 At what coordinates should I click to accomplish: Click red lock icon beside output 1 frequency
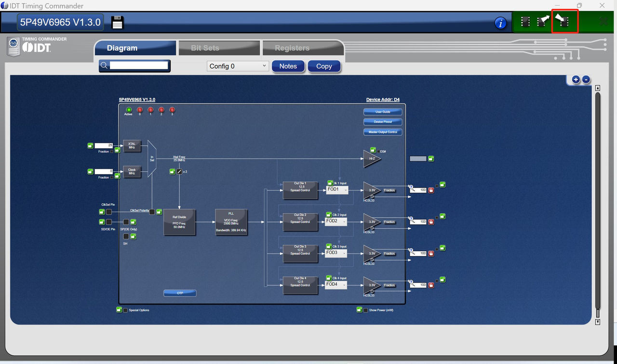tap(431, 190)
